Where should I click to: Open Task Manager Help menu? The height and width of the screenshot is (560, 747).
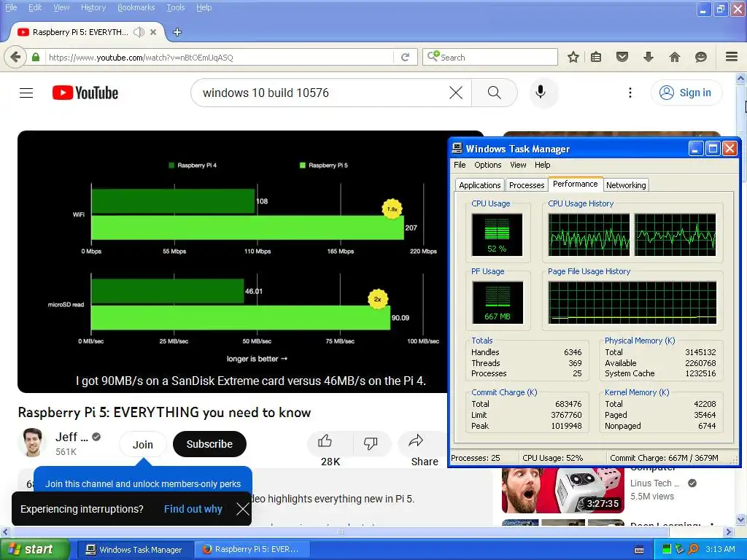pyautogui.click(x=542, y=165)
